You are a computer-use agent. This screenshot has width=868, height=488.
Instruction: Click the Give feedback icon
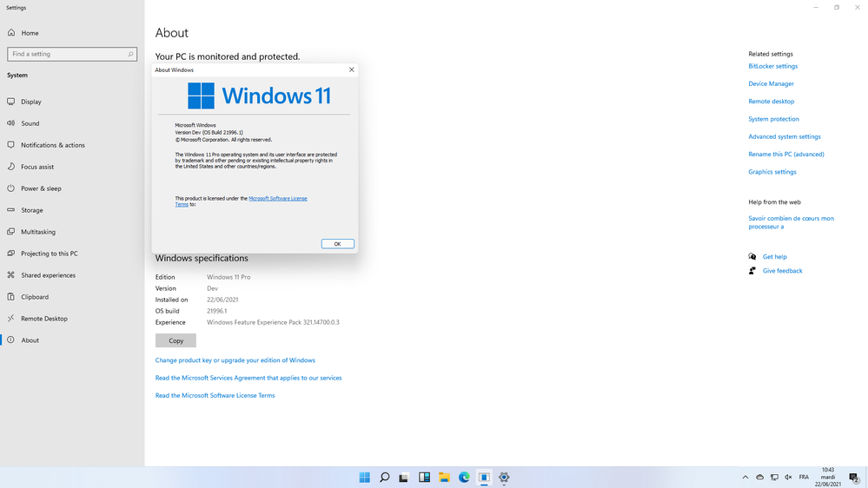pos(752,271)
